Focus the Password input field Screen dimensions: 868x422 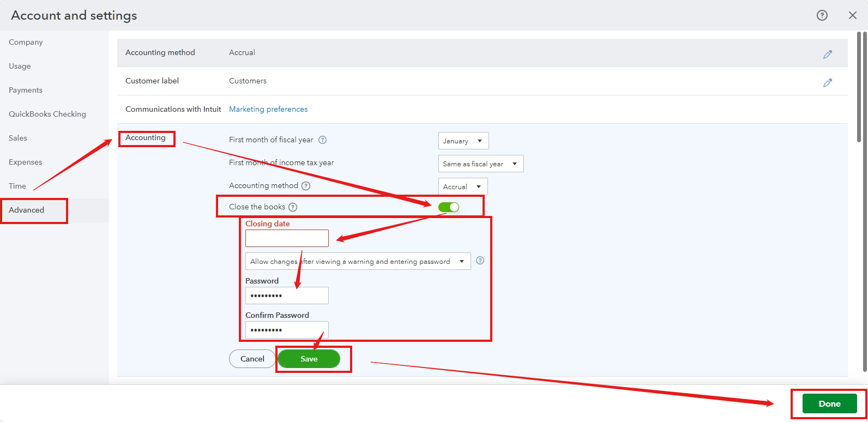(x=287, y=296)
